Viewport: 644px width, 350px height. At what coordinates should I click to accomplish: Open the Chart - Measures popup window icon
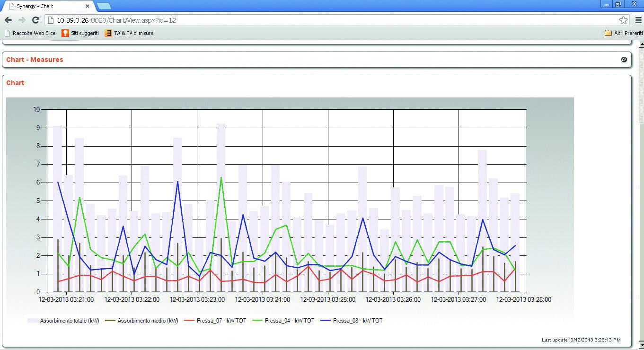click(624, 59)
